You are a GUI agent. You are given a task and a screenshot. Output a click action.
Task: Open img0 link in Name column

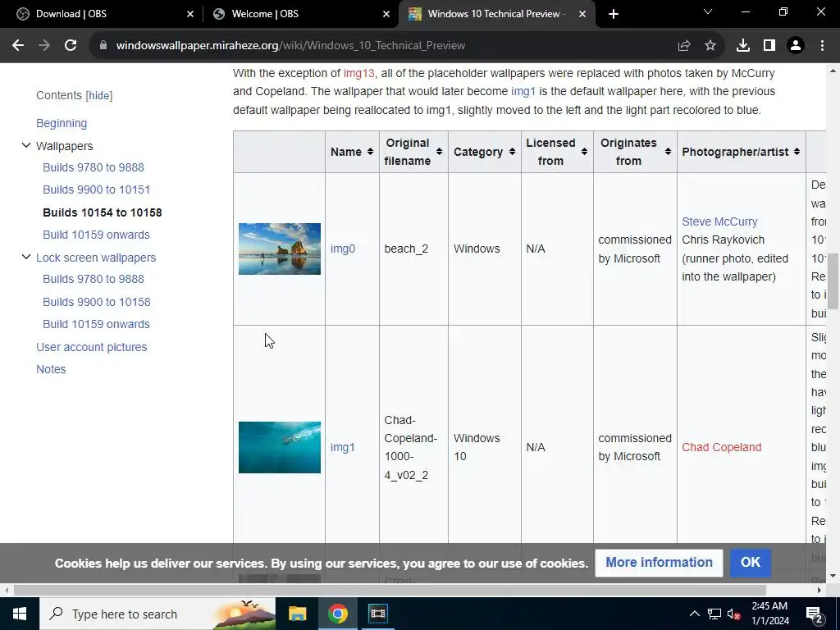[x=343, y=249]
